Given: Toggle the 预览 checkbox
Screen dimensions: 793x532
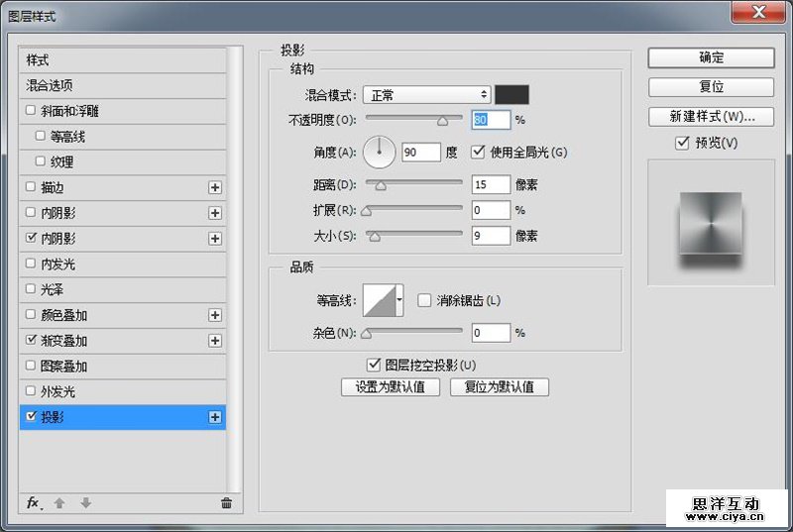Looking at the screenshot, I should [x=682, y=143].
